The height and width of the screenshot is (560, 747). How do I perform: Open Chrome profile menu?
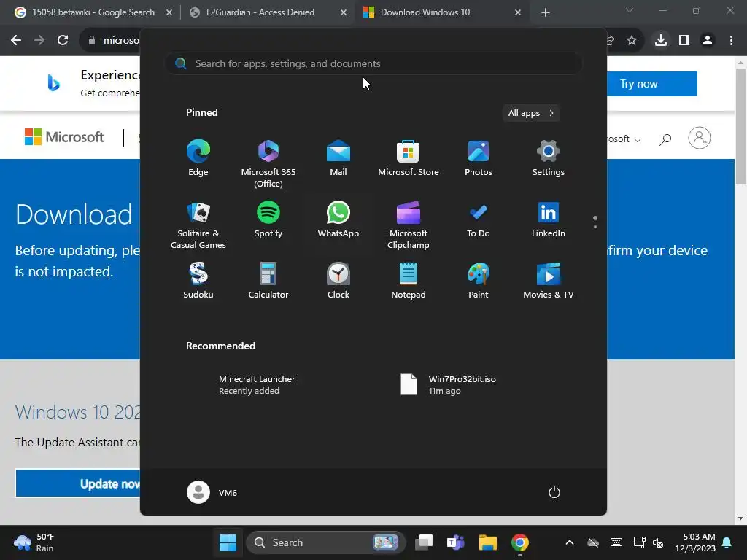pyautogui.click(x=708, y=41)
